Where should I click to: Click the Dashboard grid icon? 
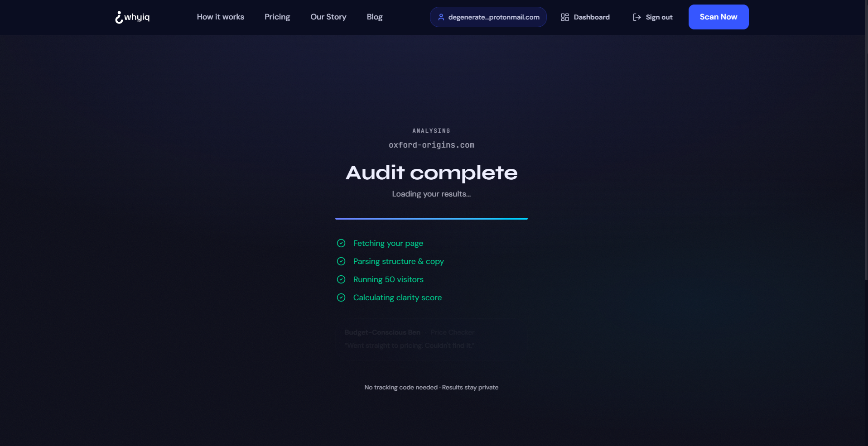point(565,17)
